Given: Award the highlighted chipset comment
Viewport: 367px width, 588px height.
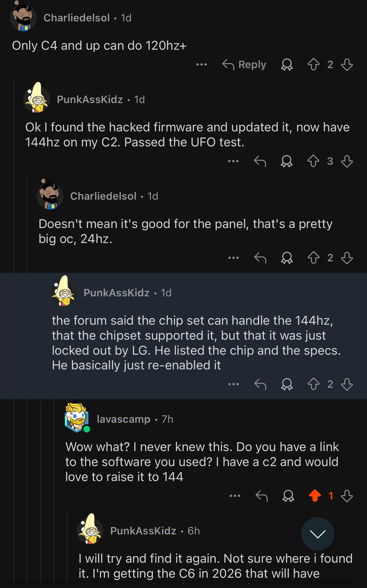Looking at the screenshot, I should click(287, 384).
